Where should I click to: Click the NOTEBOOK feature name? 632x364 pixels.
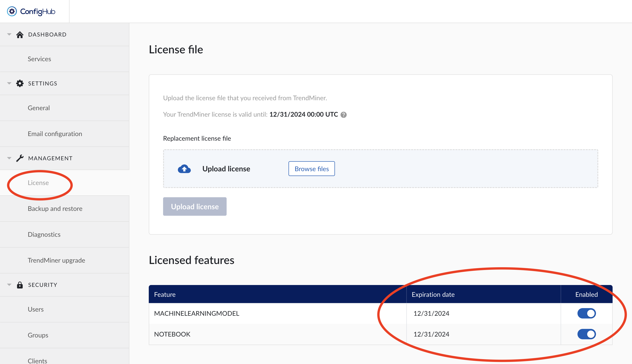172,334
